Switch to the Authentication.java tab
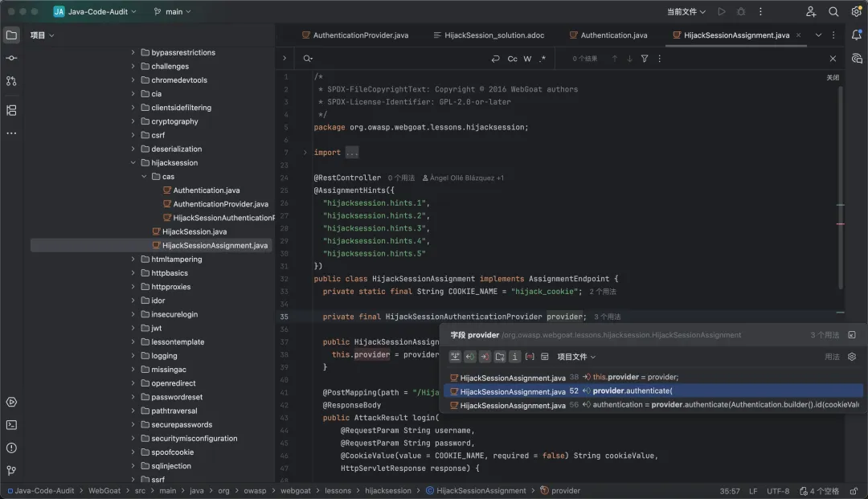The height and width of the screenshot is (499, 868). [x=613, y=35]
